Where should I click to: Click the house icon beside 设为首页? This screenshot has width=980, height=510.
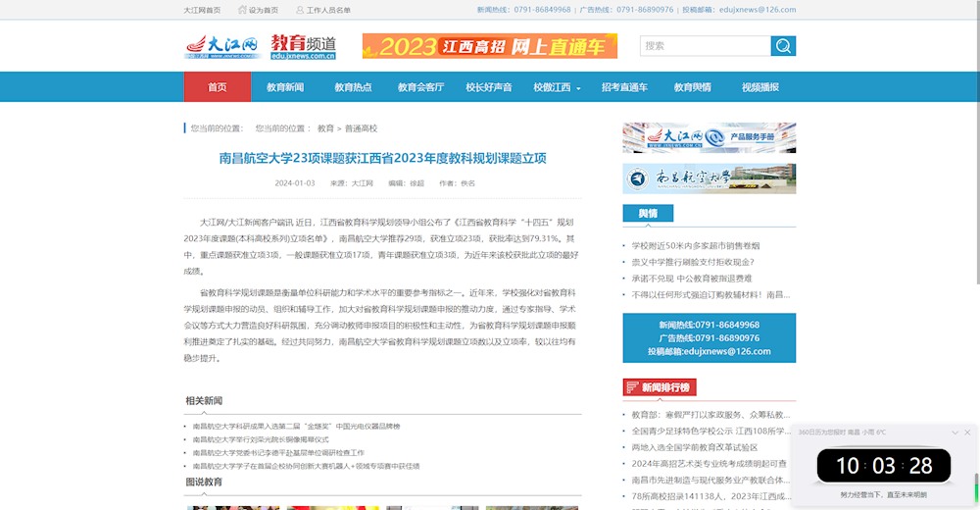(x=241, y=10)
